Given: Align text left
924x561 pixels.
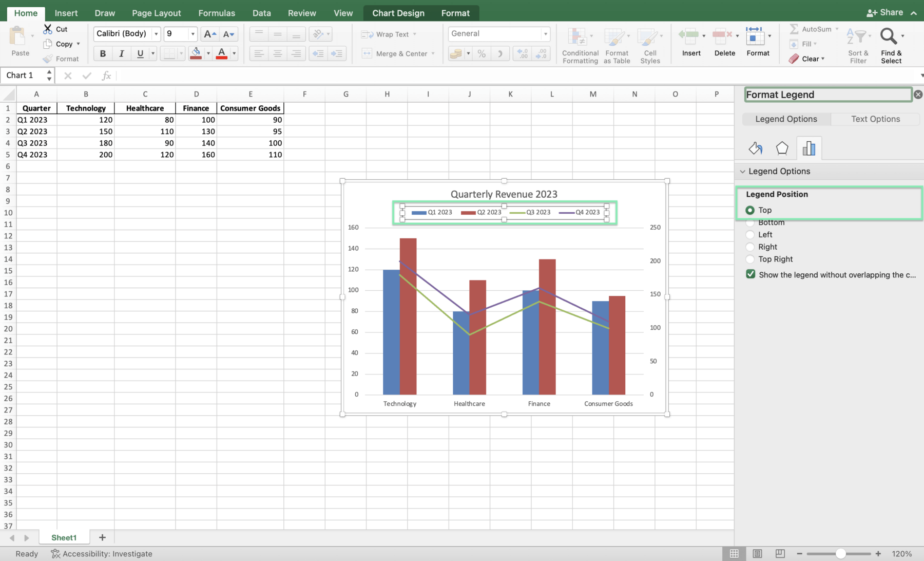Looking at the screenshot, I should click(x=259, y=53).
